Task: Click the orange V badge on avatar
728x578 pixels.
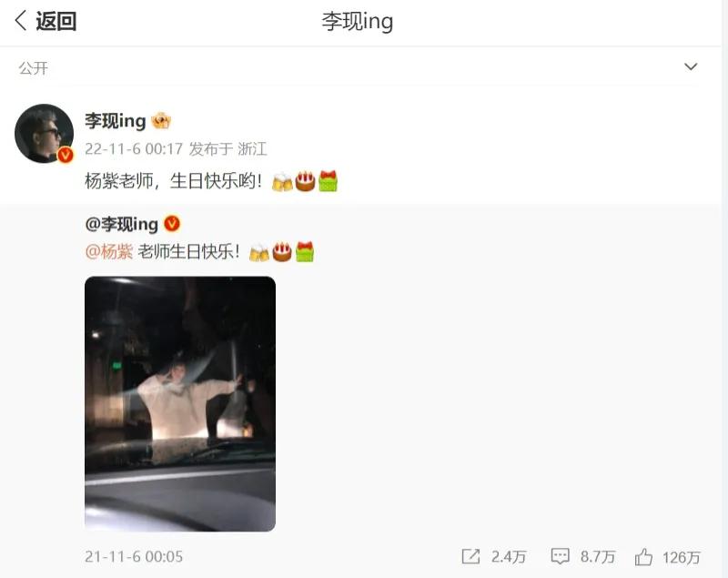Action: (66, 155)
